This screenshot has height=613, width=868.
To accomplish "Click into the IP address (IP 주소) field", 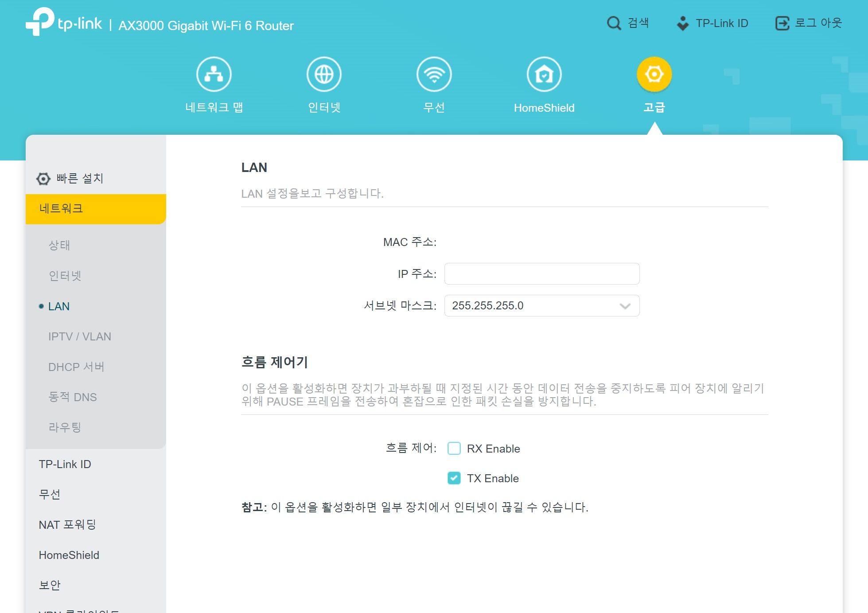I will [x=542, y=273].
